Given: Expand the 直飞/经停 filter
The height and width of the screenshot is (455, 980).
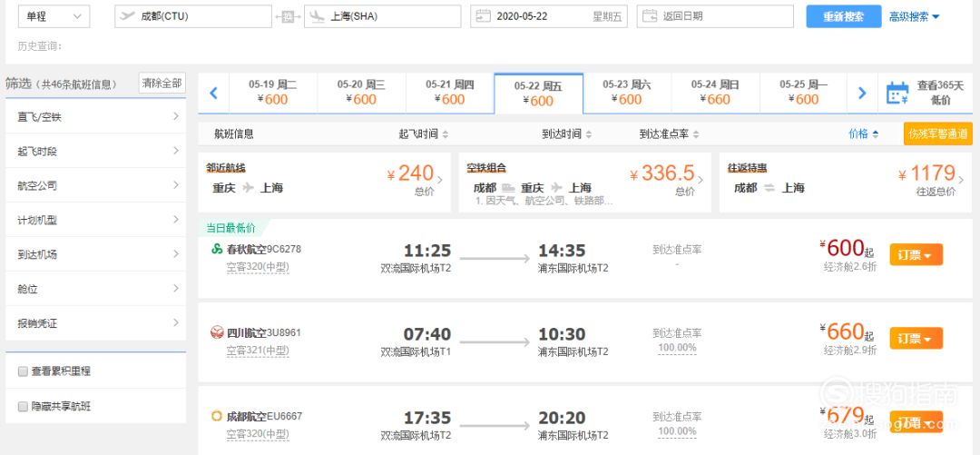Looking at the screenshot, I should [95, 117].
